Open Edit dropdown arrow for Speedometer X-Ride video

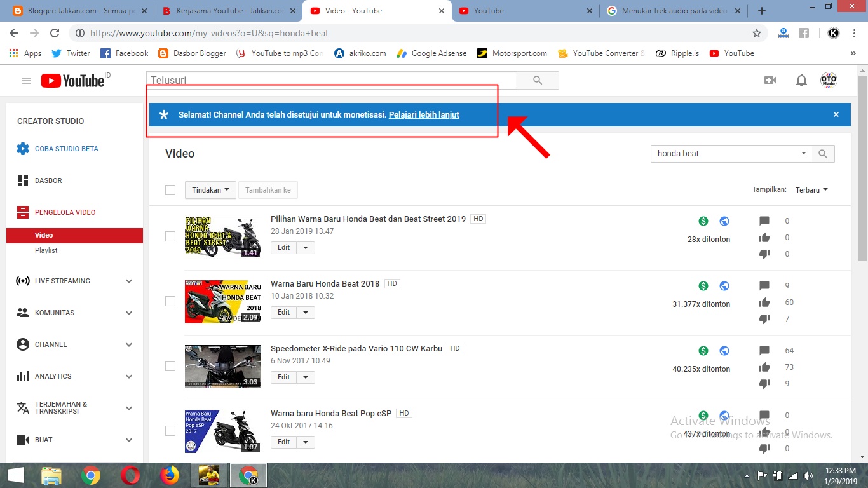(x=306, y=377)
